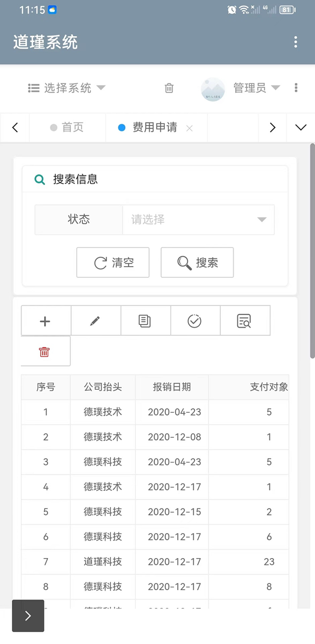Expand the 选择系统 dropdown

coord(67,88)
